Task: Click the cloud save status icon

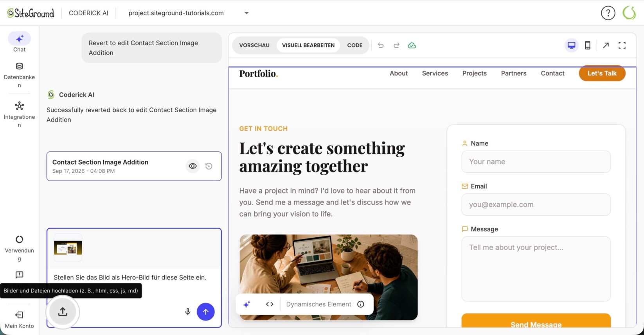Action: click(412, 45)
